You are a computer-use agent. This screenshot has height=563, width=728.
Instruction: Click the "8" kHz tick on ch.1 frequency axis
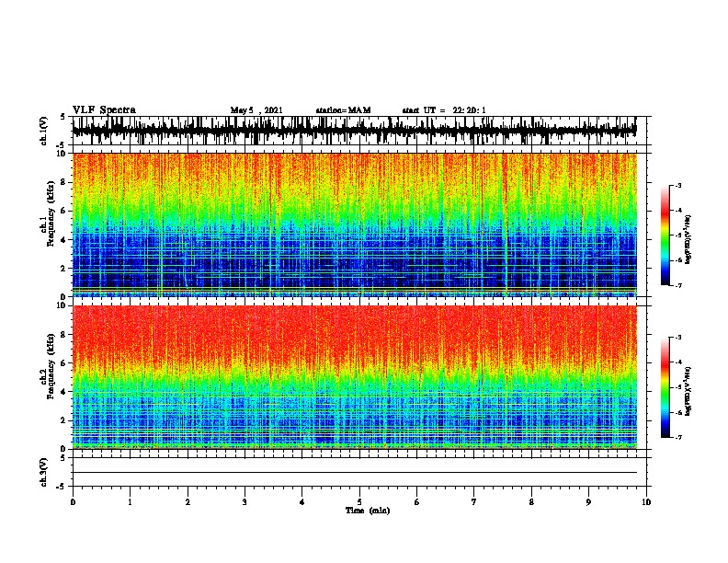(x=63, y=182)
